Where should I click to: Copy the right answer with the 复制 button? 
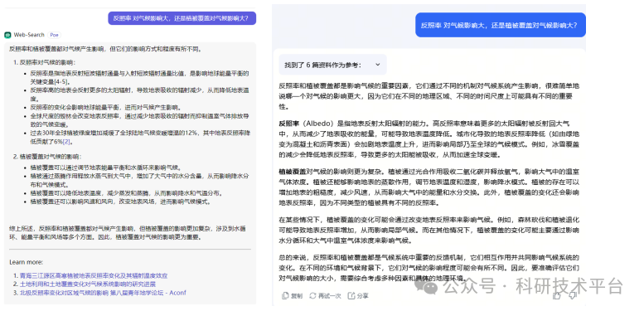click(292, 295)
